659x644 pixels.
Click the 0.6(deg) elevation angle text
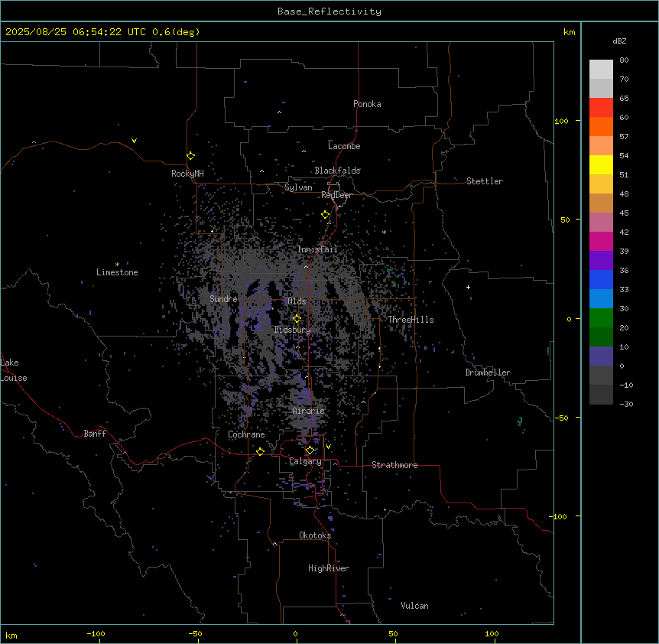(x=176, y=32)
